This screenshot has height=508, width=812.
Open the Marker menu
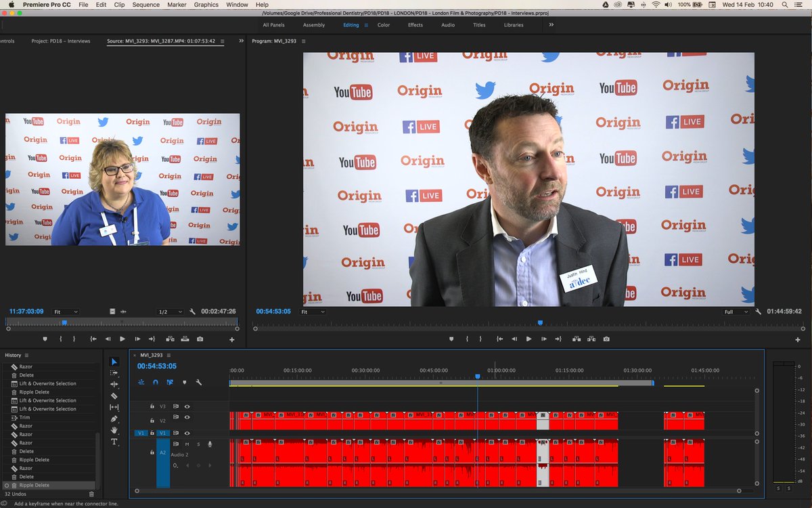click(x=177, y=5)
